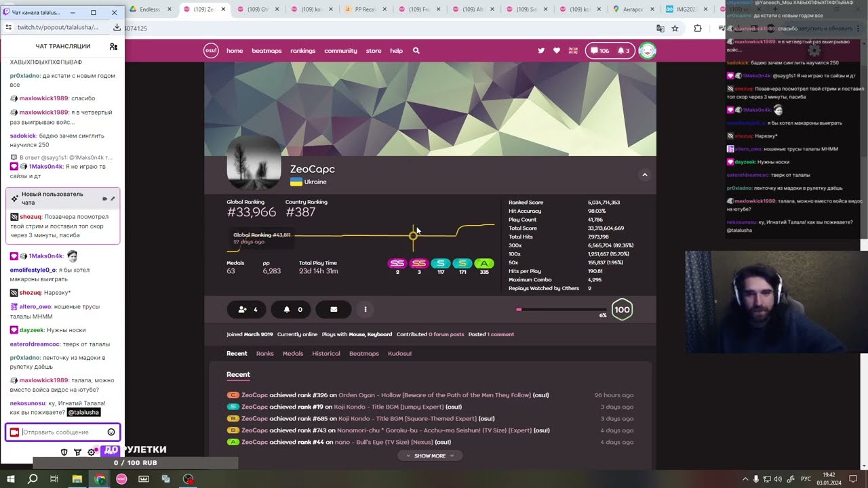Send a message via envelope button
This screenshot has height=488, width=868.
334,310
